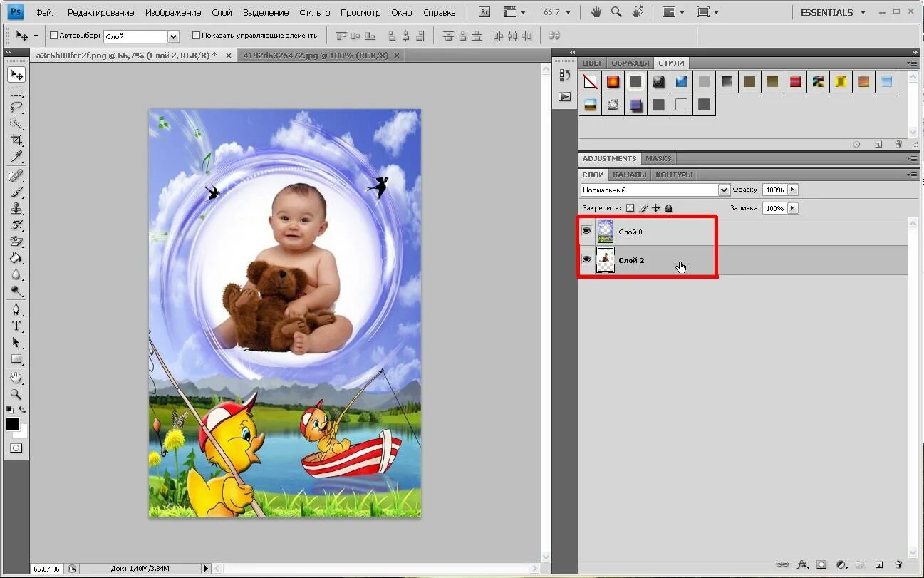Hide the Слой 0 layer

586,231
